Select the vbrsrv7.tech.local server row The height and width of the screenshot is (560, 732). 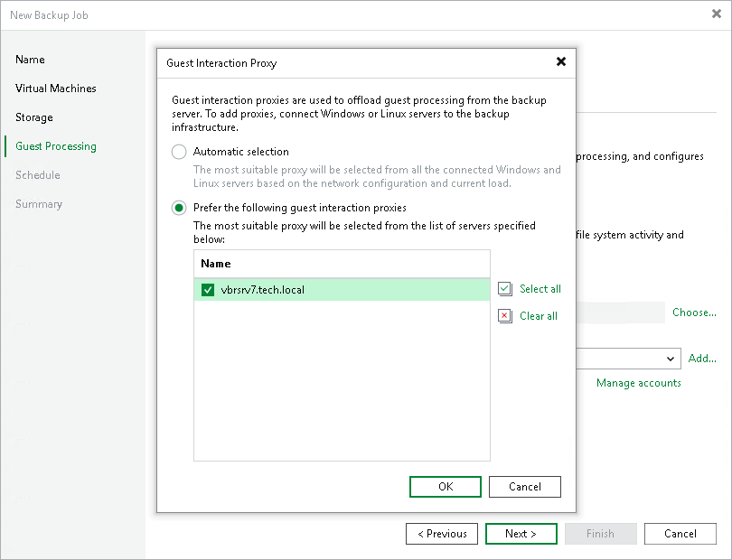tap(342, 290)
